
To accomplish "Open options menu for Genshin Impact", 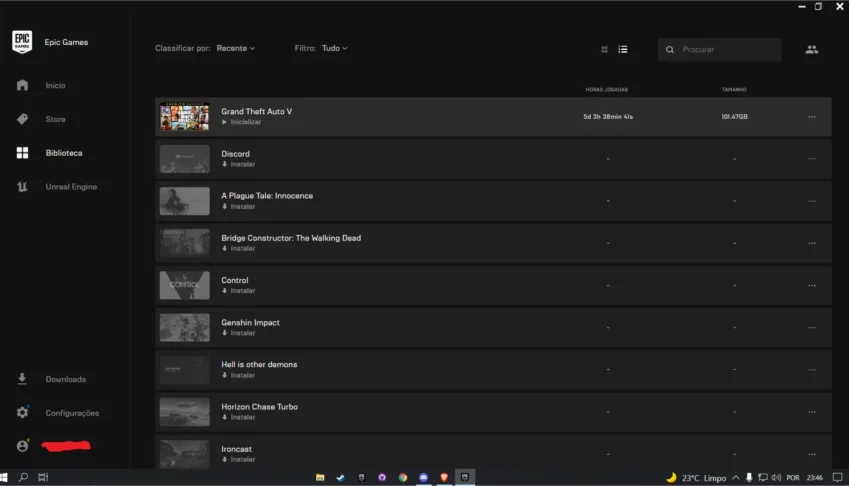I will point(812,328).
